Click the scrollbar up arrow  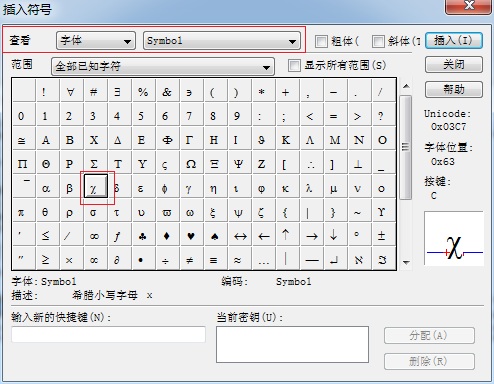406,86
